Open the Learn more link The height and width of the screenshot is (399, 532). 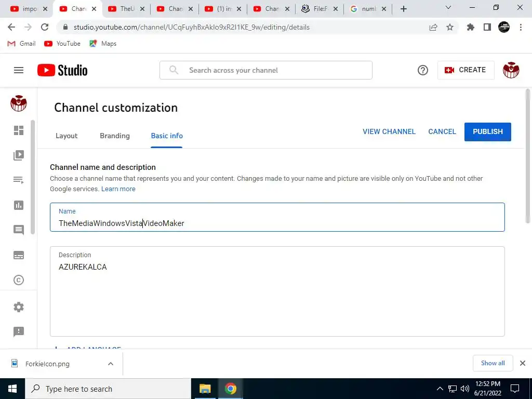(118, 189)
